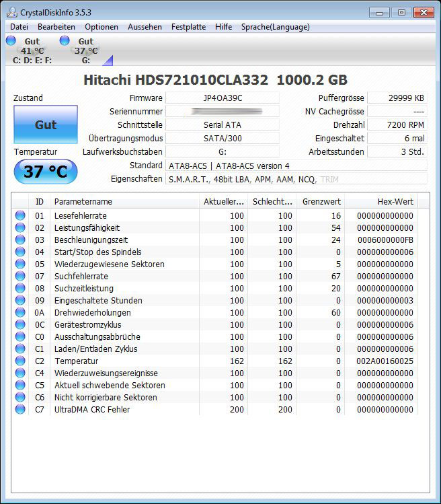
Task: Click the Laufwerksbuchstaben field G:
Action: click(x=223, y=152)
